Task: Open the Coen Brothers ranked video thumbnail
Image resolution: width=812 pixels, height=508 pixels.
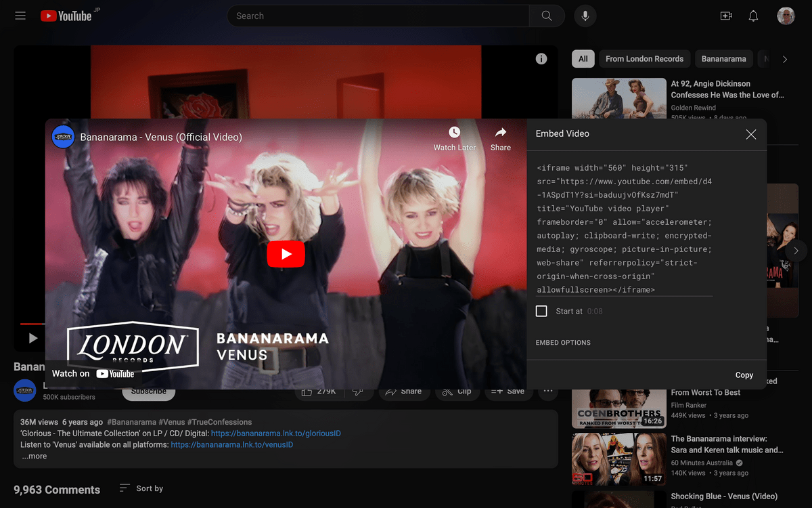Action: pyautogui.click(x=618, y=408)
